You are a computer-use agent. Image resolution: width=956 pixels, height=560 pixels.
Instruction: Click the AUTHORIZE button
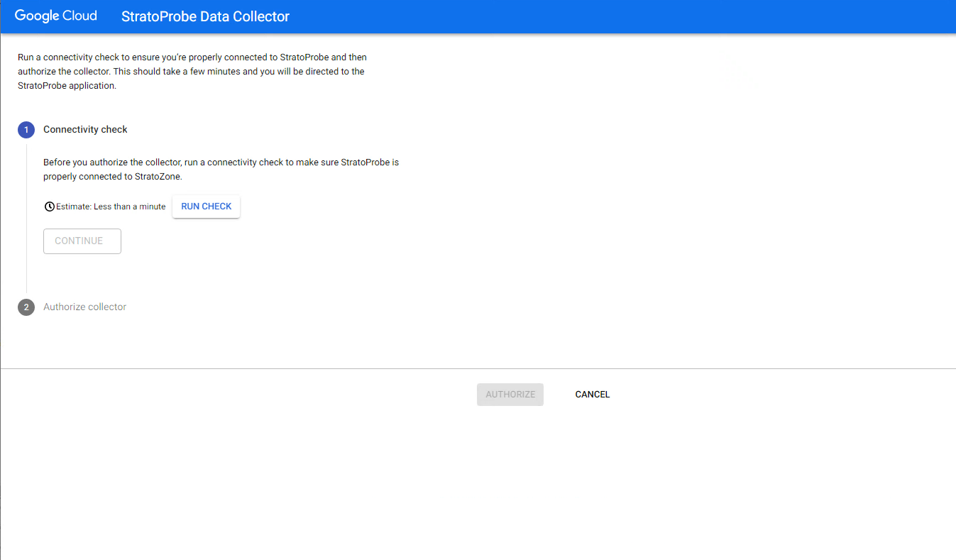[x=510, y=395]
